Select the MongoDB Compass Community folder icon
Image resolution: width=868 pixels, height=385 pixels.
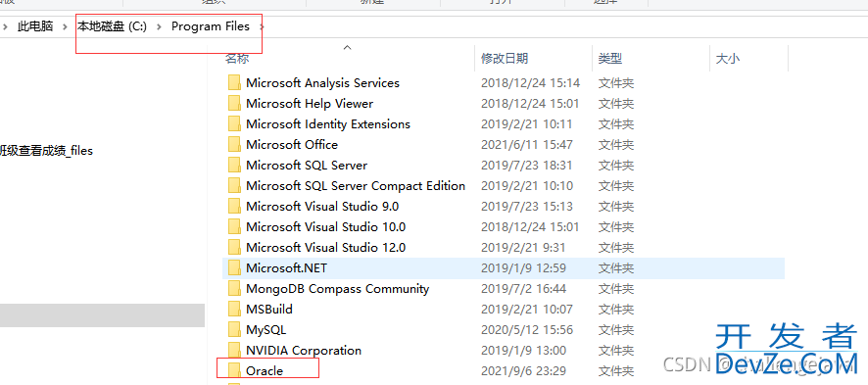[x=235, y=289]
